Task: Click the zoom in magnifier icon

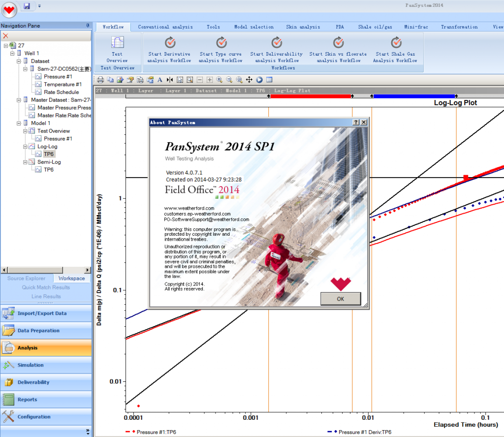Action: tap(220, 80)
